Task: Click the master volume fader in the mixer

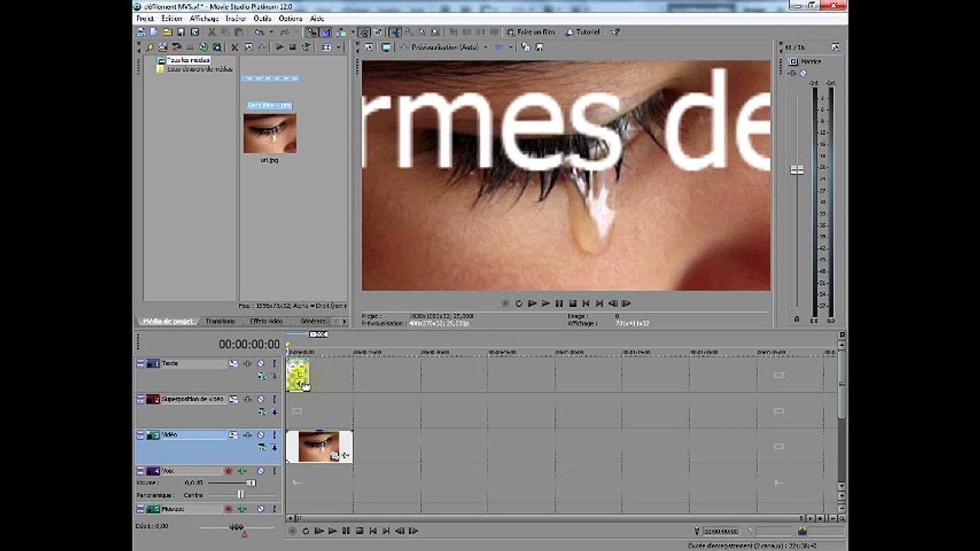Action: tap(797, 170)
